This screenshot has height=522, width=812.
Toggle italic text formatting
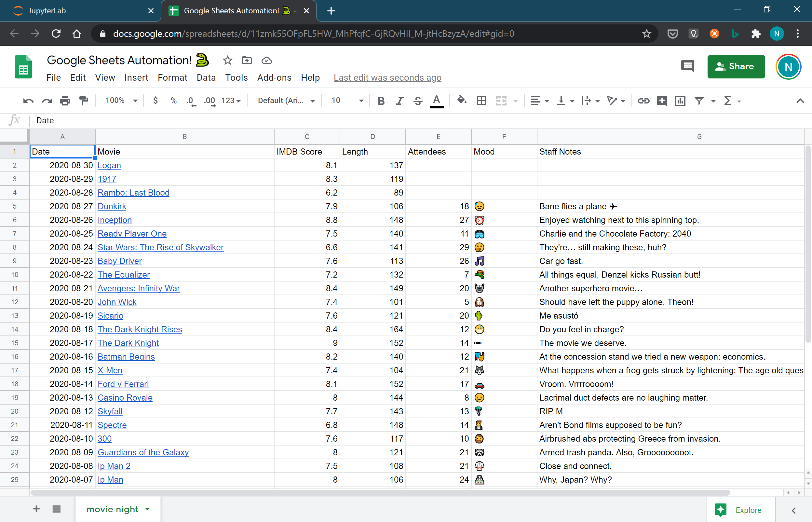coord(399,100)
